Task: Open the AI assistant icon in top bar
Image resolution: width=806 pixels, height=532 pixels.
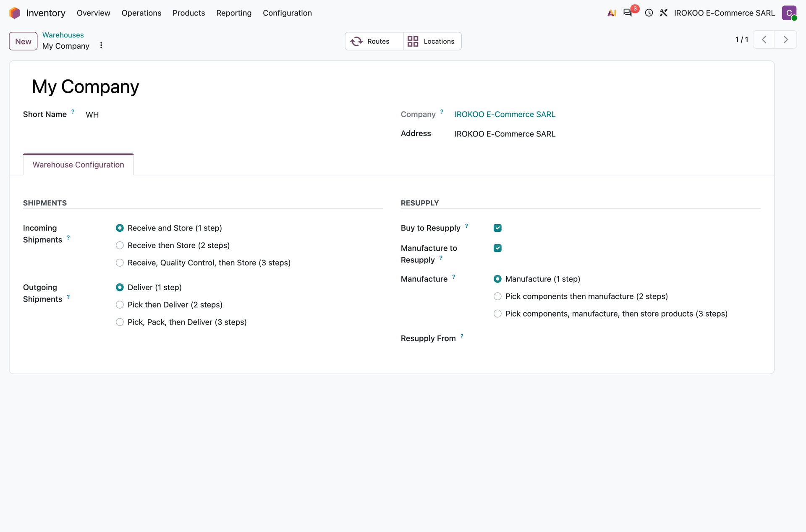Action: (x=612, y=13)
